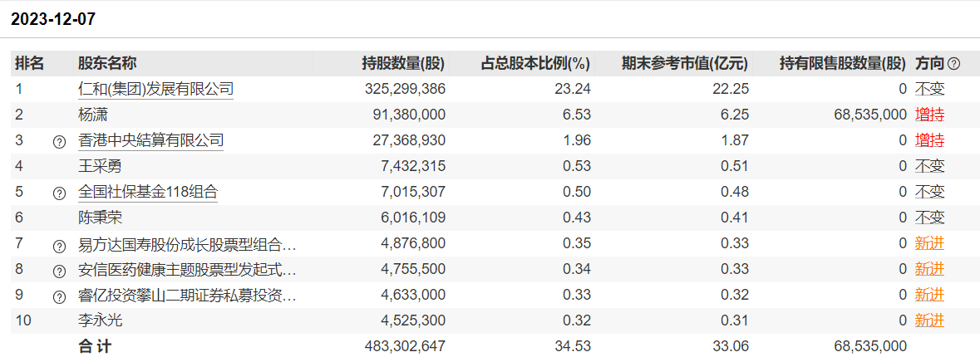Click question mark icon beside 全国社保基金118组合
Screen dimensions: 980x357
pos(59,193)
